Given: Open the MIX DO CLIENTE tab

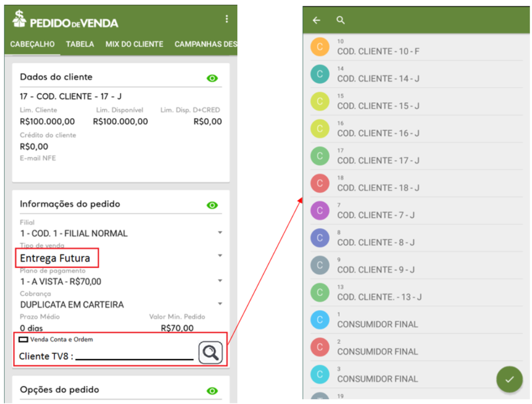Looking at the screenshot, I should click(x=134, y=44).
